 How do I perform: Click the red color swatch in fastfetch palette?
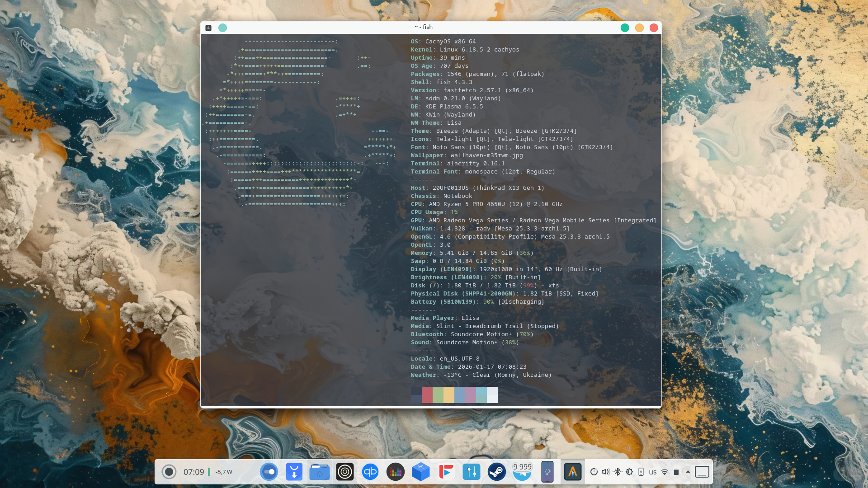(x=427, y=395)
